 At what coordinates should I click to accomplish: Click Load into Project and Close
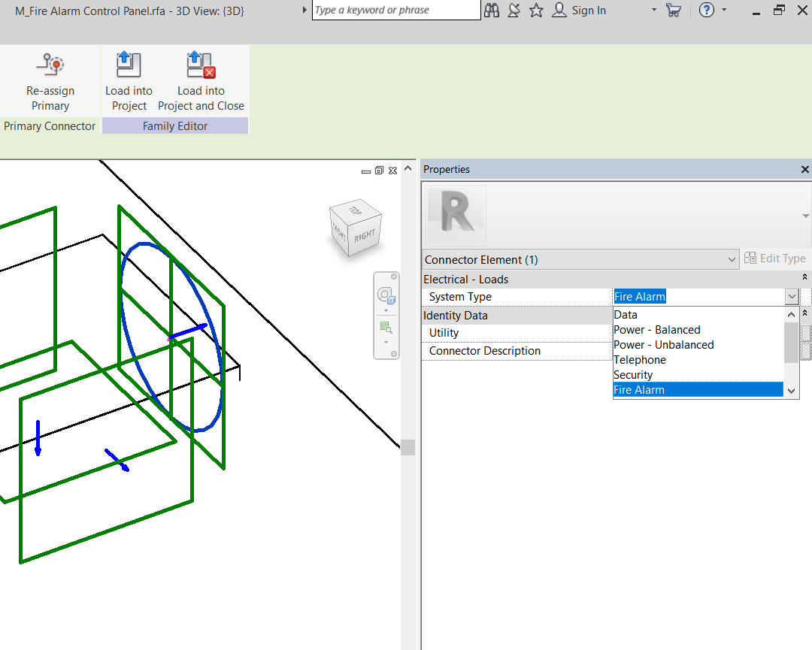point(201,82)
